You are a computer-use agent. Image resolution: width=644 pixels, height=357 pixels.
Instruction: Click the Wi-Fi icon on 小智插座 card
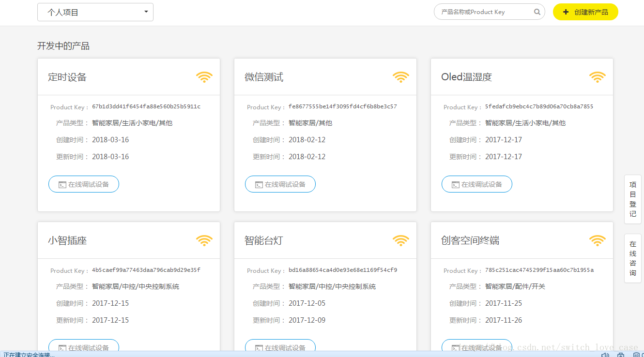[204, 240]
